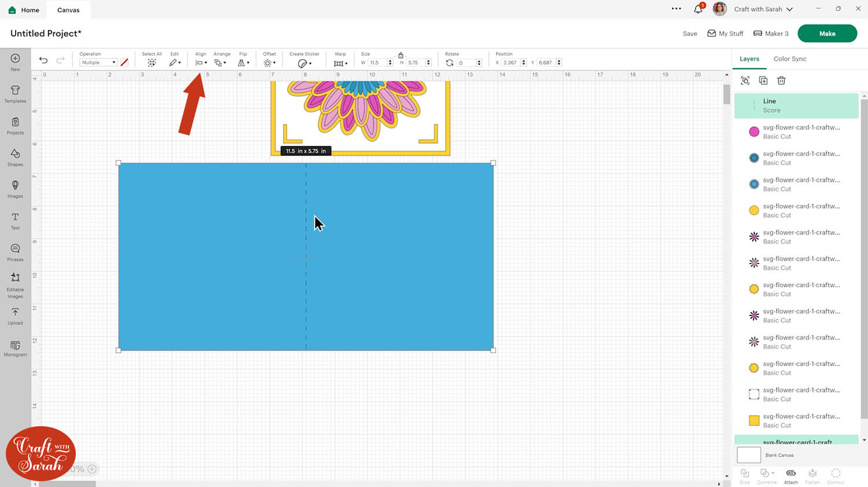Open the Operation dropdown
868x487 pixels.
(98, 63)
